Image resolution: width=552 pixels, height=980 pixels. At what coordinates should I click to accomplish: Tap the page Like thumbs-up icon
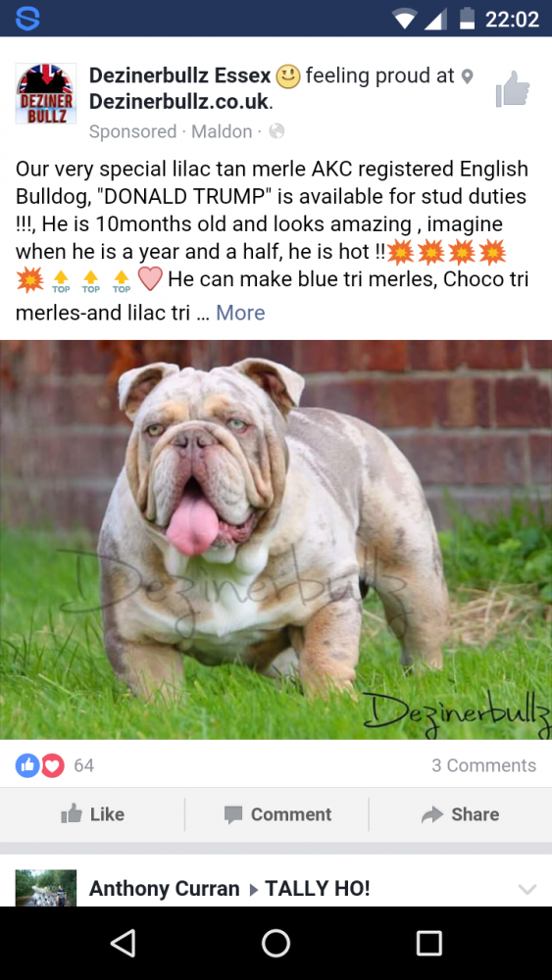(x=513, y=89)
